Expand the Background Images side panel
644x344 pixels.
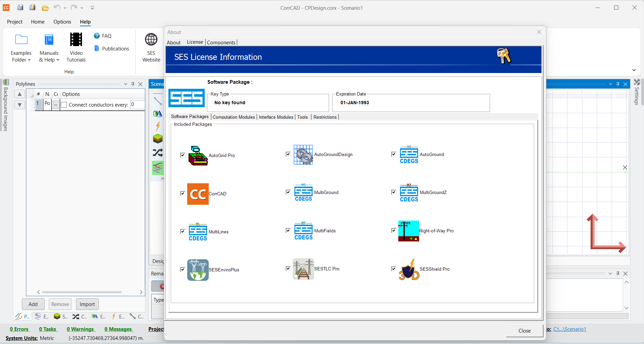pyautogui.click(x=5, y=105)
